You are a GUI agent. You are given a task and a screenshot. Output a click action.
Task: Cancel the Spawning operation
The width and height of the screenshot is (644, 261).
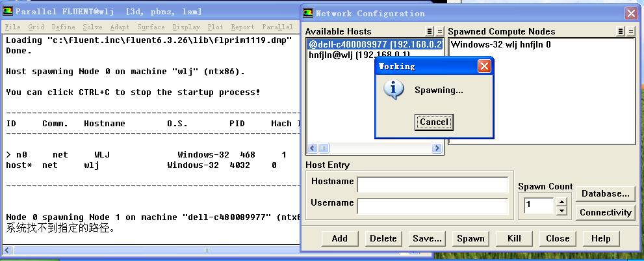(433, 122)
